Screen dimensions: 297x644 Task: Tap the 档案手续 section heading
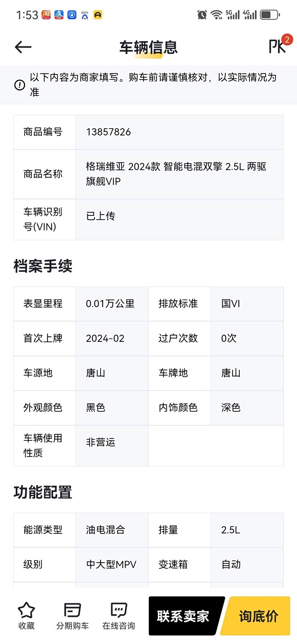pos(43,266)
